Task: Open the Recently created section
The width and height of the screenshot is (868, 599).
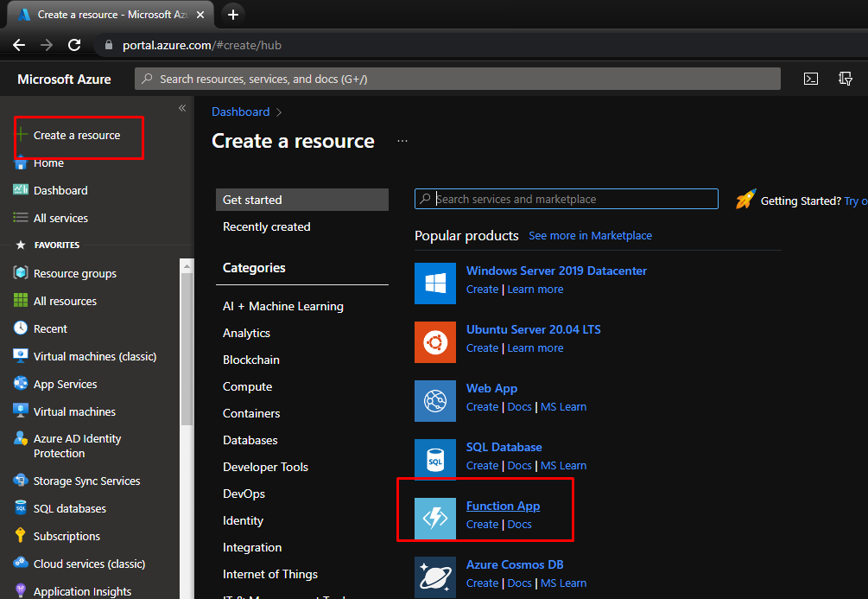Action: [x=266, y=226]
